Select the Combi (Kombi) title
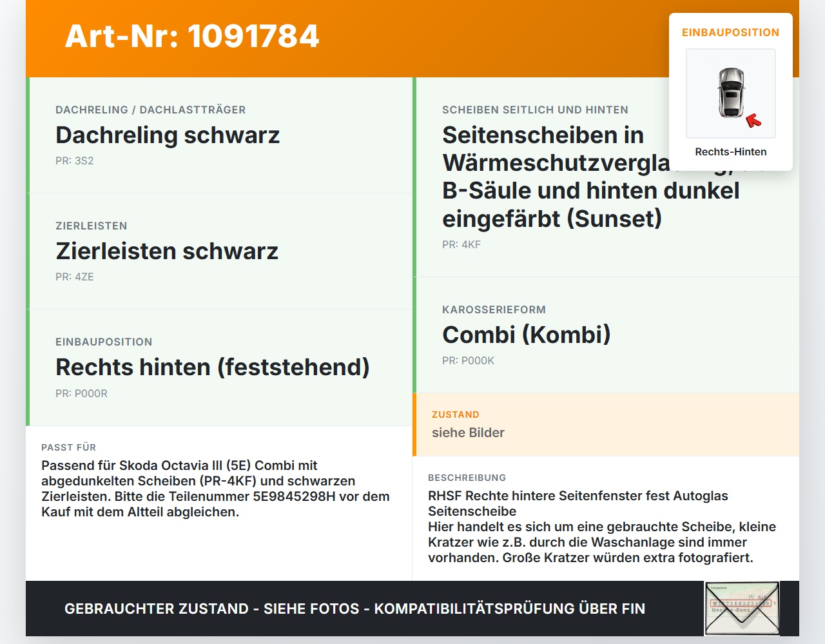This screenshot has width=825, height=644. click(527, 335)
